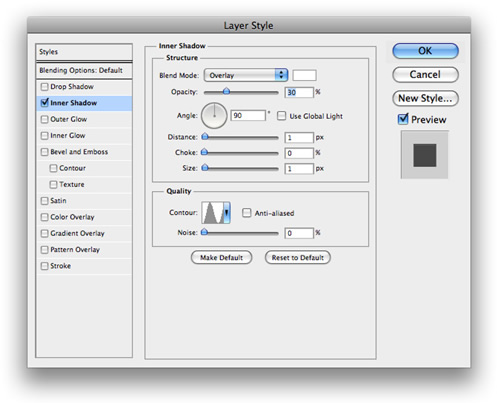Toggle Use Global Light checkbox

click(x=282, y=116)
